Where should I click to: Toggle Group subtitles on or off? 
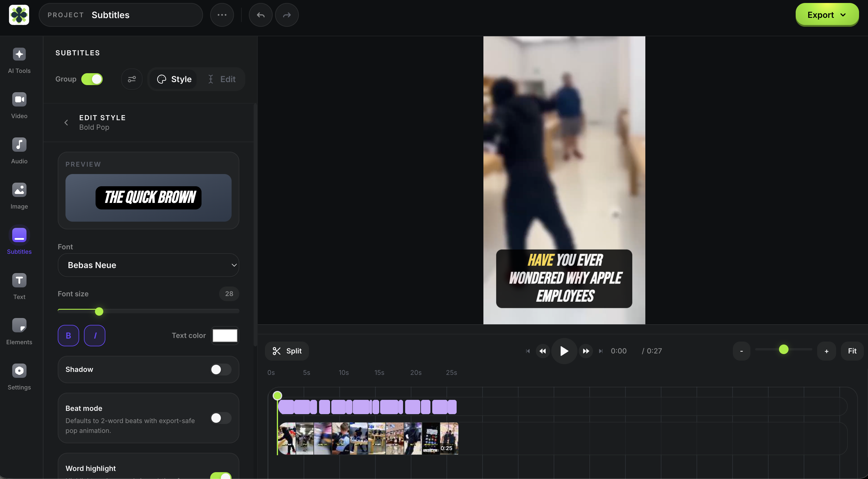92,79
